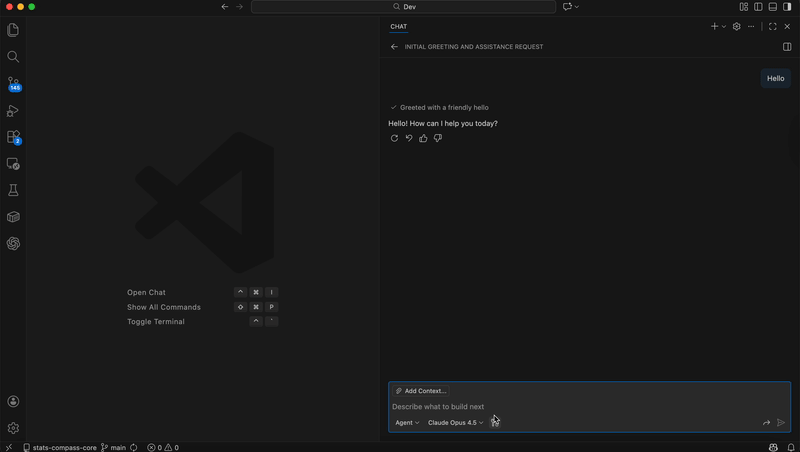Toggle the primary side bar

(x=758, y=7)
